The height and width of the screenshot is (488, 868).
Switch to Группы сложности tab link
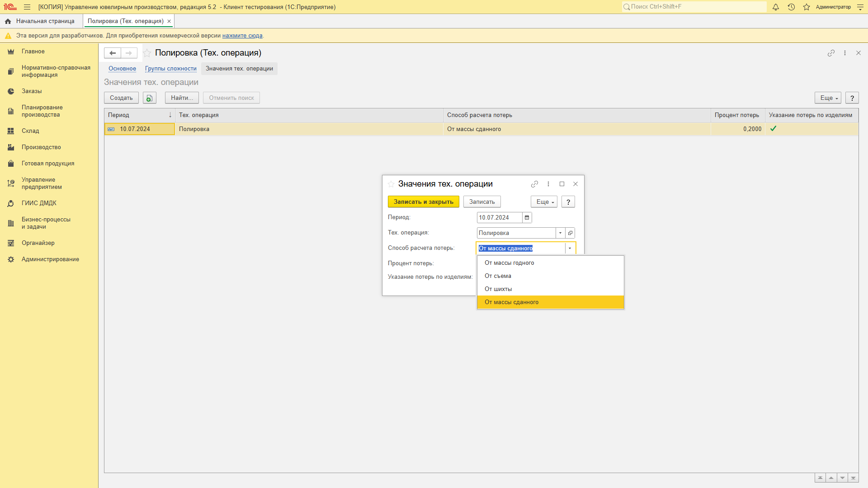pos(170,69)
